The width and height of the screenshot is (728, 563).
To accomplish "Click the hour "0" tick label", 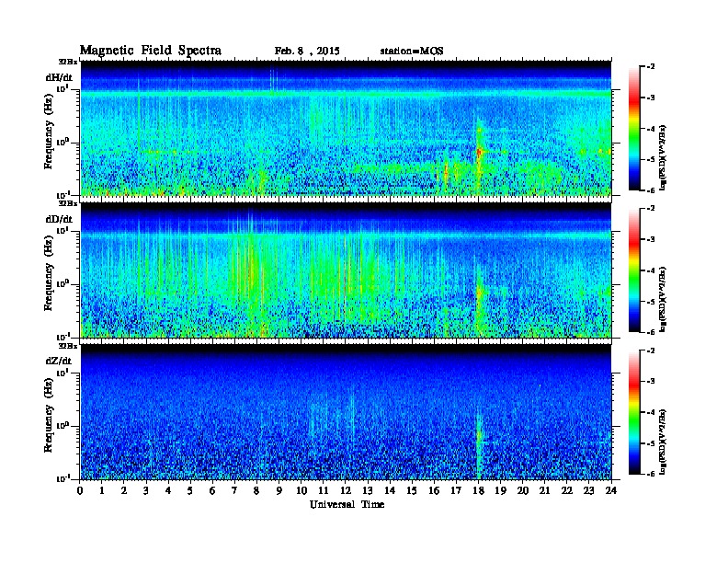I will (x=80, y=491).
